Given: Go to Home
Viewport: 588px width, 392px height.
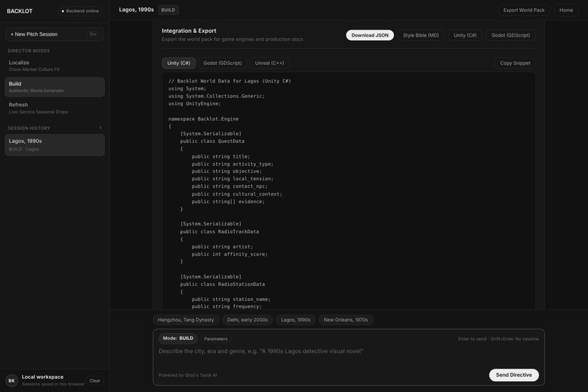Looking at the screenshot, I should pyautogui.click(x=566, y=10).
